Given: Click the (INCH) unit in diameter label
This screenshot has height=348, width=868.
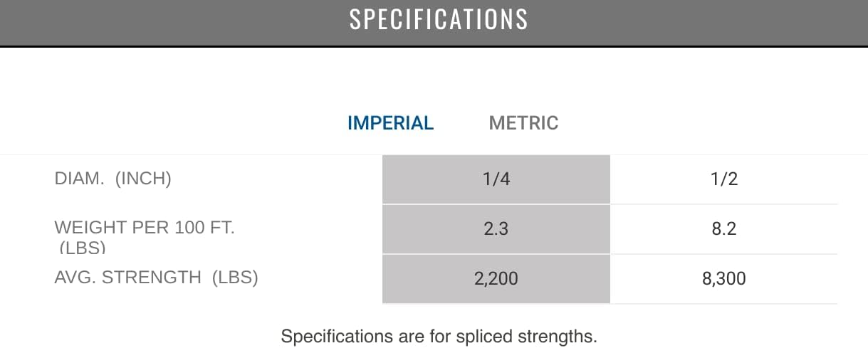Looking at the screenshot, I should click(143, 179).
